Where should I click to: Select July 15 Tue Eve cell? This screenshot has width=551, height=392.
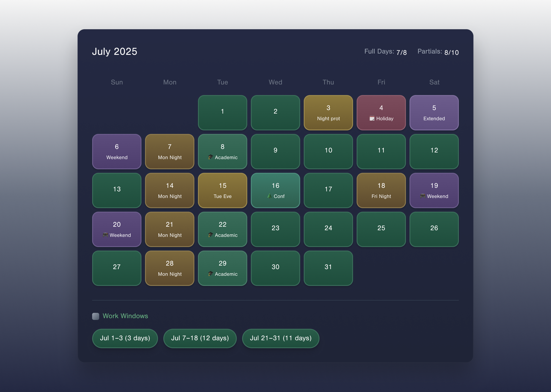point(222,190)
